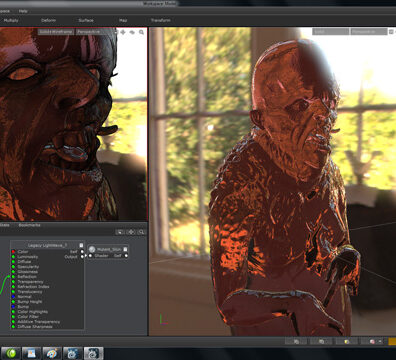The height and width of the screenshot is (360, 396).
Task: Click the node editor select arrow icon
Action: pyautogui.click(x=120, y=232)
